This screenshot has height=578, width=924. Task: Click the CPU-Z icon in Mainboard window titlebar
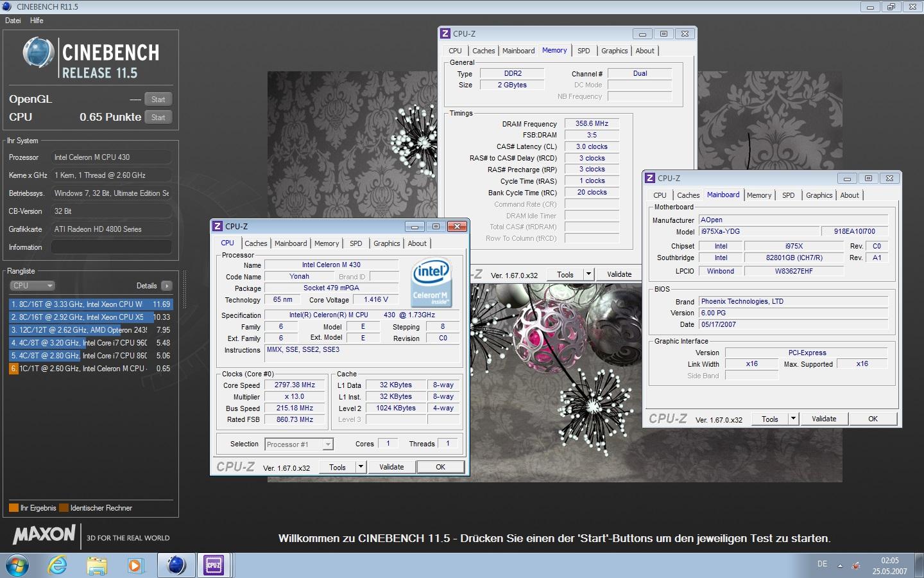pos(650,178)
